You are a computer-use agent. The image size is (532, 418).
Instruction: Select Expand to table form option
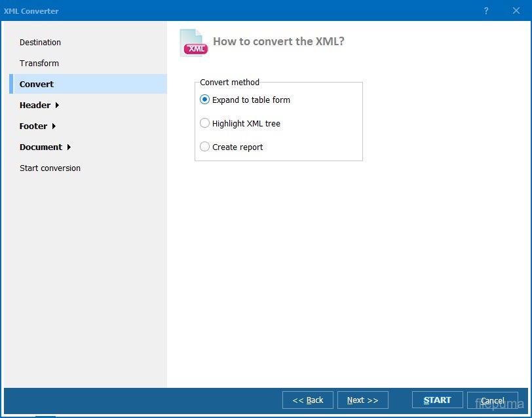[205, 100]
